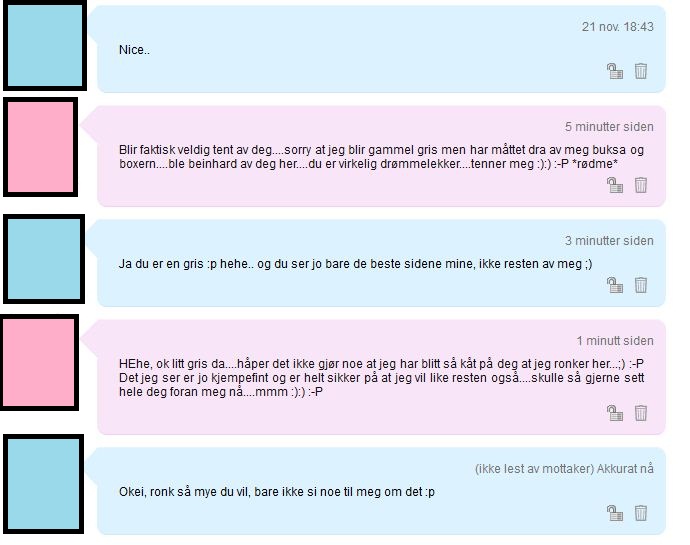The height and width of the screenshot is (545, 690).
Task: Click the '(ikke lest av mottaker)' status text
Action: coord(534,469)
